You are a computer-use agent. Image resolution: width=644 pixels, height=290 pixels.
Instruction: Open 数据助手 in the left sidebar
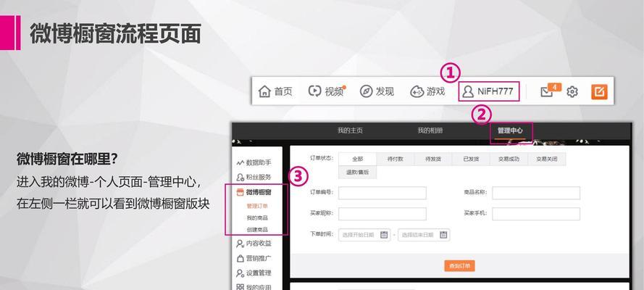tap(254, 162)
